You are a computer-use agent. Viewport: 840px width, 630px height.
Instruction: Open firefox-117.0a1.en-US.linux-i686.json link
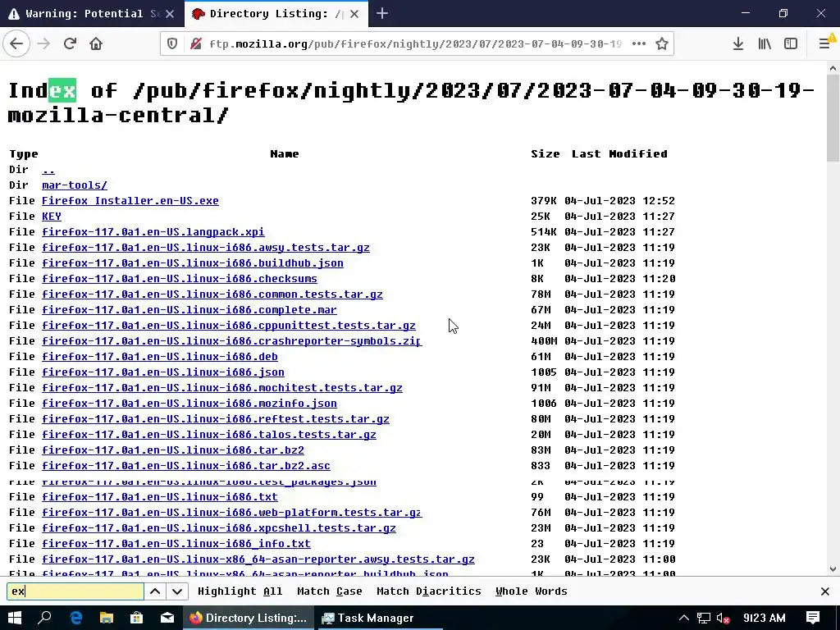click(163, 372)
